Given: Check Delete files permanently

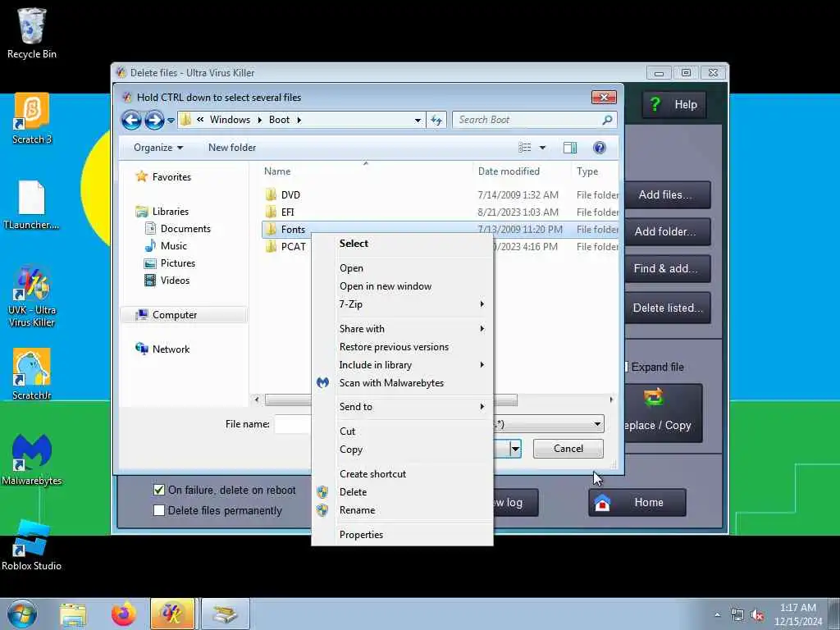Looking at the screenshot, I should pyautogui.click(x=159, y=510).
